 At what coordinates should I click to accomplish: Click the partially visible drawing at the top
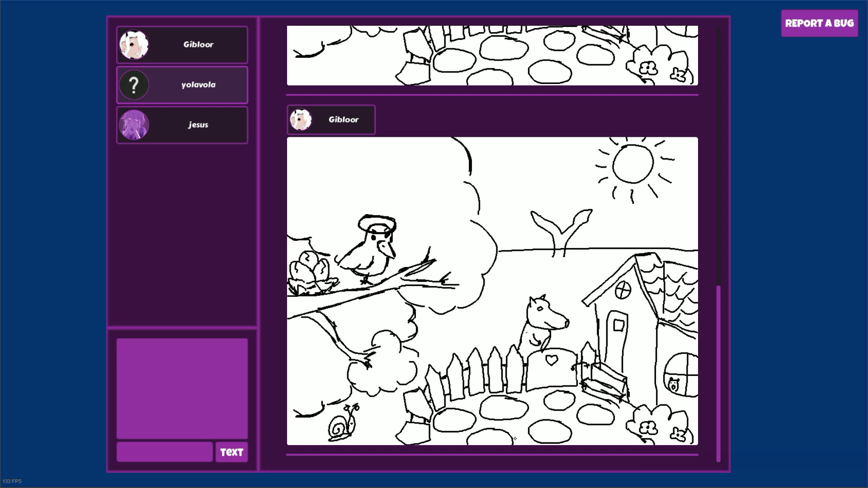492,54
